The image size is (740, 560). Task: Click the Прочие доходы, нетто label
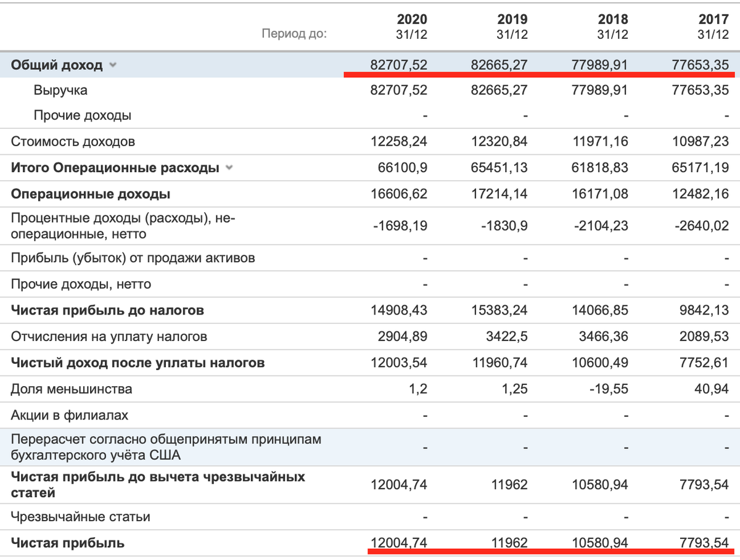pos(81,284)
